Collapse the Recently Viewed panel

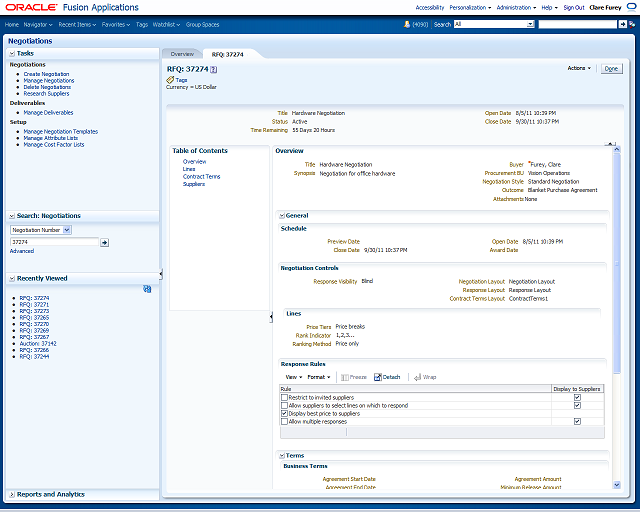12,278
